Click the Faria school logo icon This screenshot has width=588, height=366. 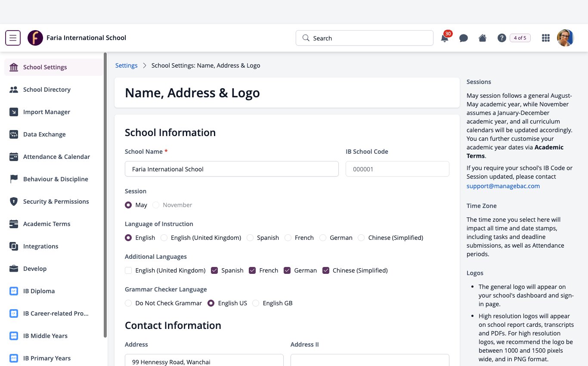tap(35, 38)
